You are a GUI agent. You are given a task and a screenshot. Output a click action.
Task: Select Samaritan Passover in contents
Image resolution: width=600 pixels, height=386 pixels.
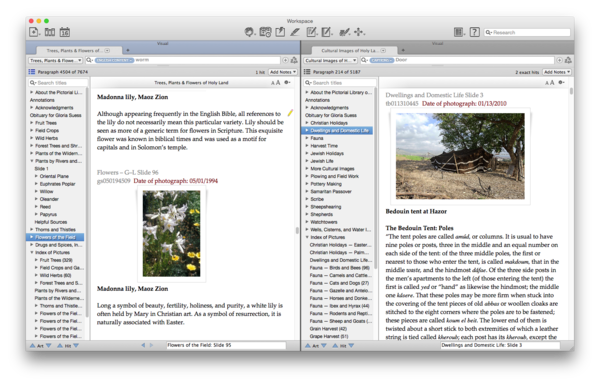(331, 191)
